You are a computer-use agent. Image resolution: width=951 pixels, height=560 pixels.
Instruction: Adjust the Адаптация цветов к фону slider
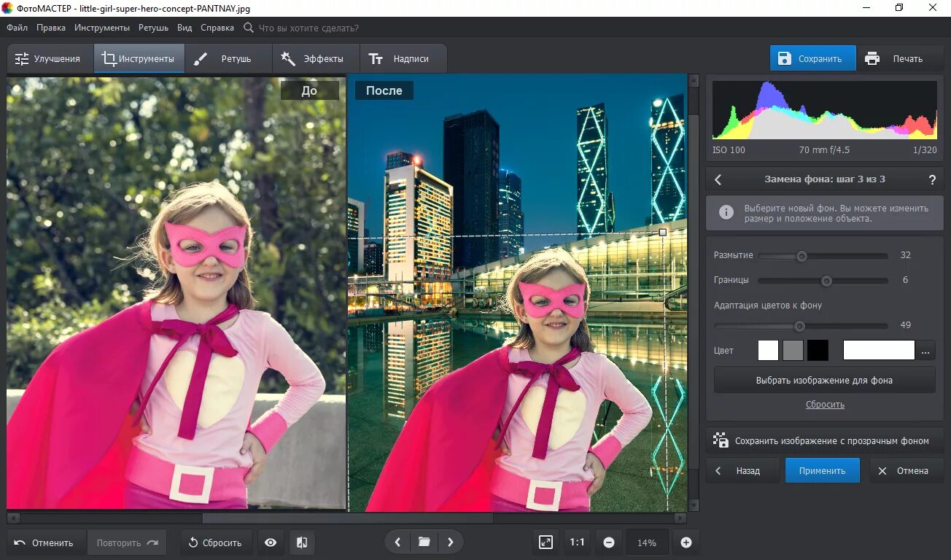[801, 326]
